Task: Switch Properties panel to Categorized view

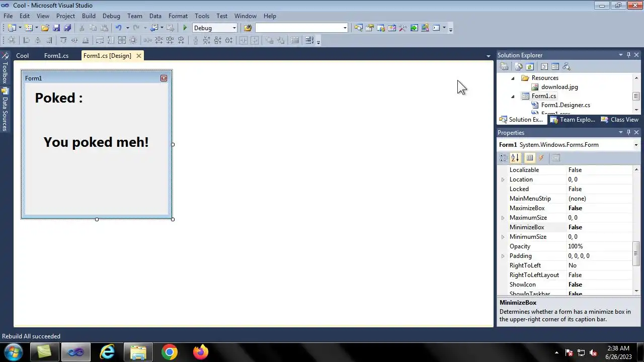Action: [x=504, y=158]
